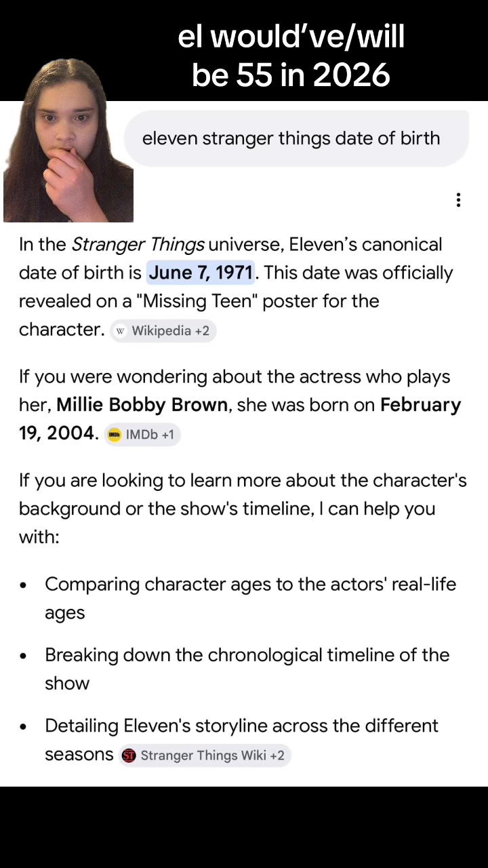Screen dimensions: 488x868
Task: Tap the 'I can help you with' paragraph
Action: (x=243, y=509)
